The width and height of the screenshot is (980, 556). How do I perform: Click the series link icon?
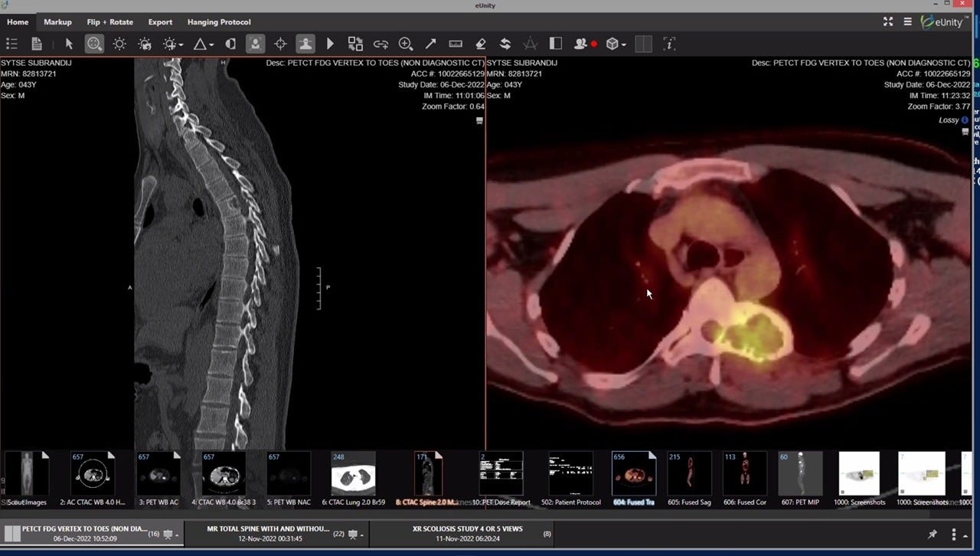coord(380,44)
